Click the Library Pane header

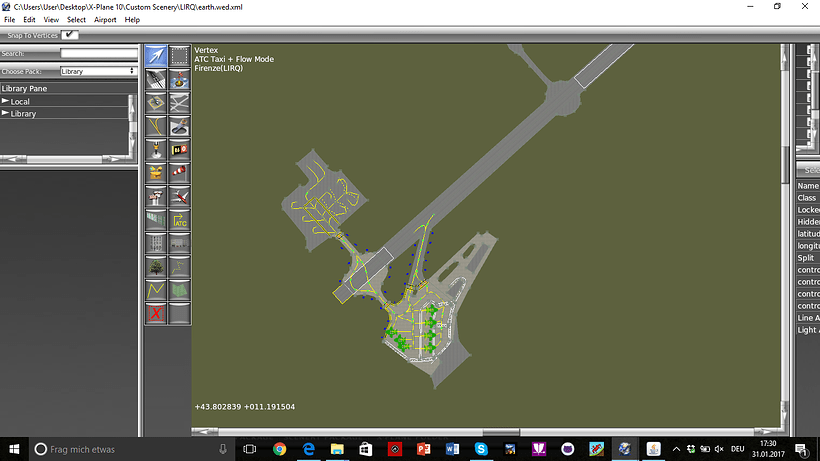click(69, 88)
